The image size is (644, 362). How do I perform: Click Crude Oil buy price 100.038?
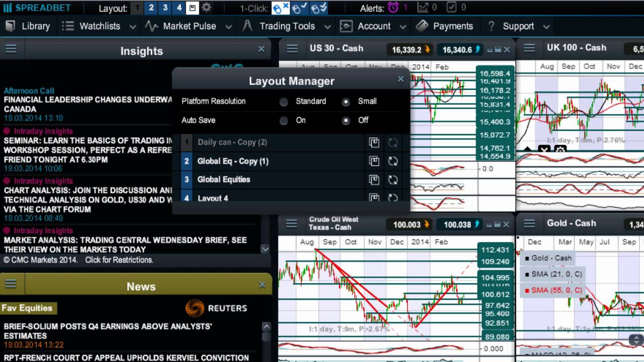460,225
